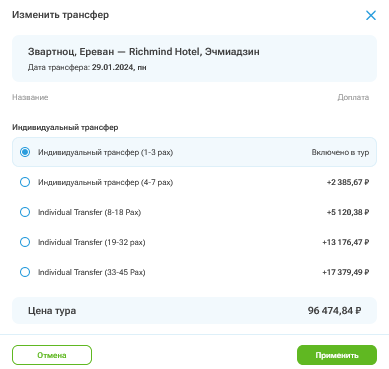Click the +17 379,49 ₽ surcharge amount
The image size is (389, 369).
click(345, 272)
